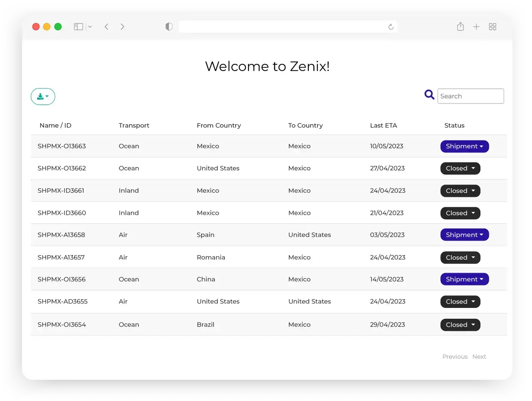
Task: Go to Previous page link
Action: tap(455, 357)
